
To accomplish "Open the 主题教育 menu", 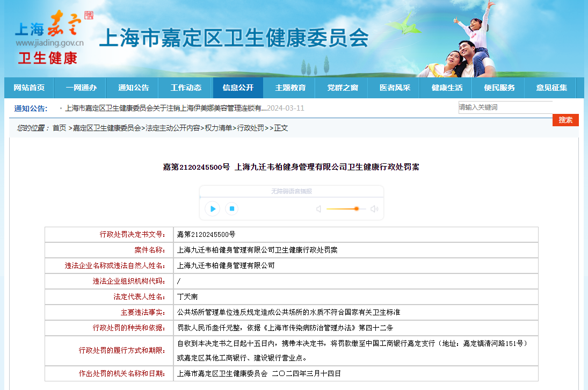I will click(x=291, y=88).
